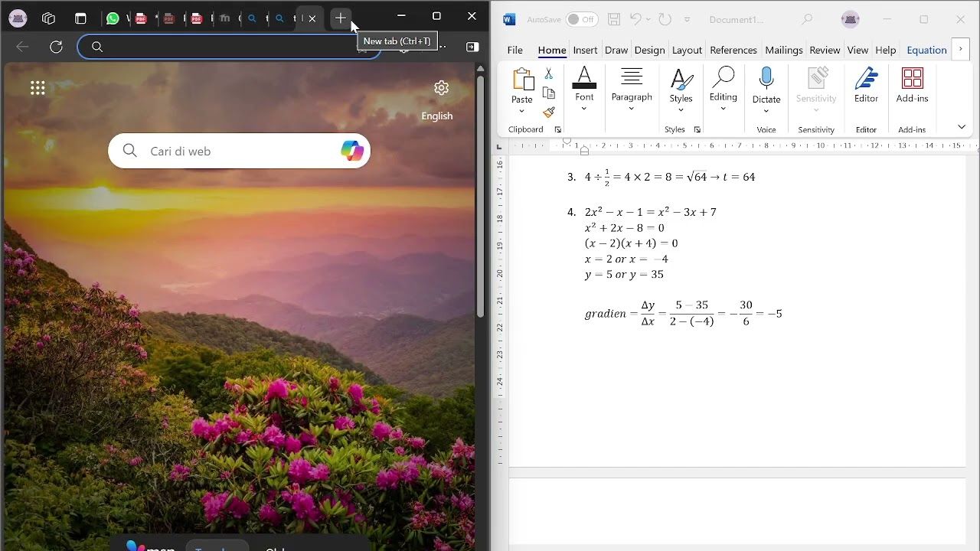980x551 pixels.
Task: Switch to the Insert tab
Action: click(x=585, y=50)
